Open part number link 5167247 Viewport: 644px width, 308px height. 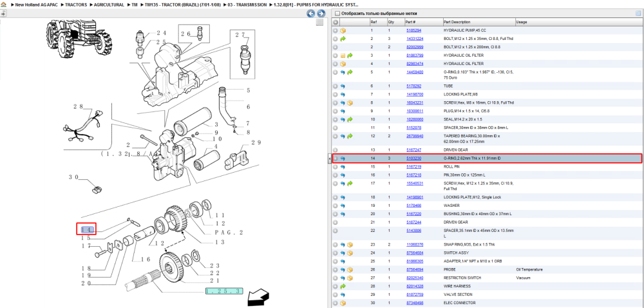[413, 150]
